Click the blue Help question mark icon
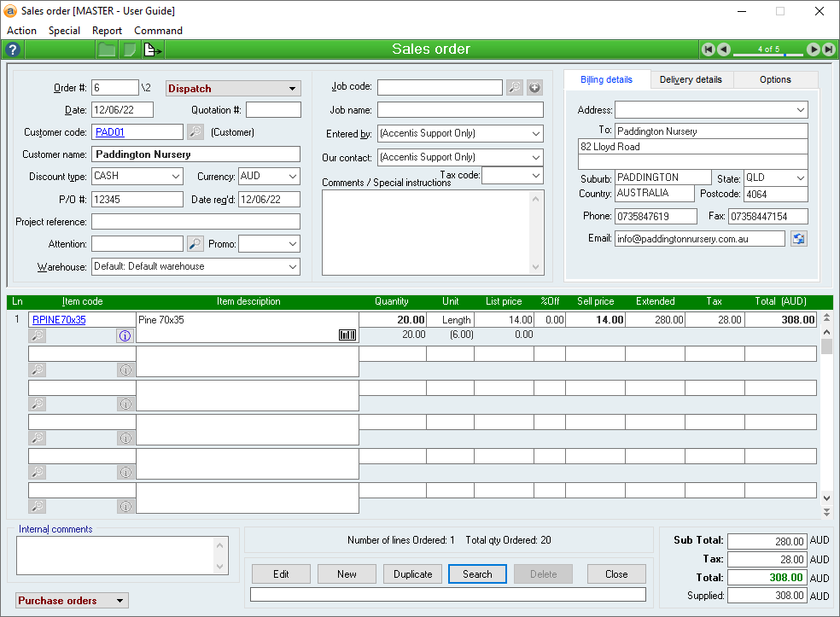This screenshot has width=840, height=617. (13, 49)
